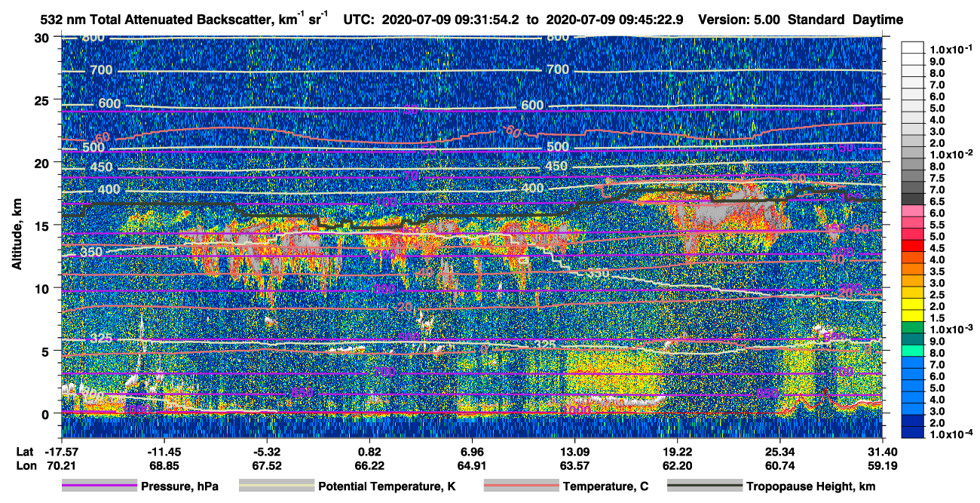Click the salmon Temperature legend line sample

click(520, 486)
